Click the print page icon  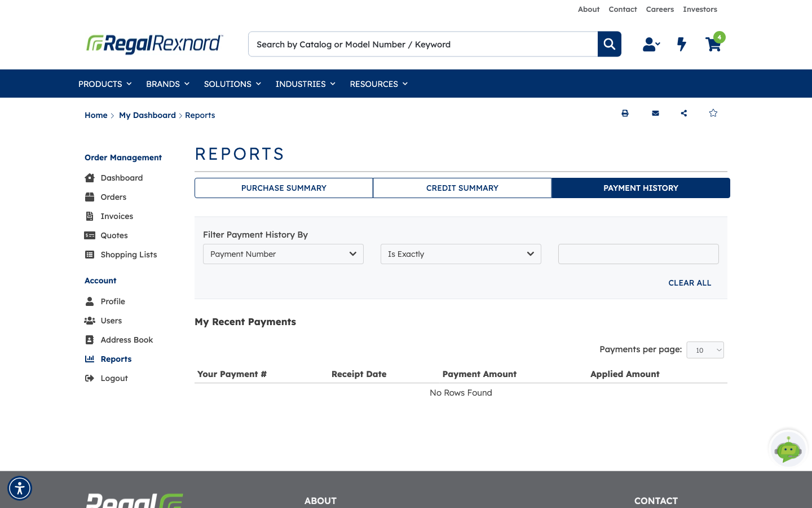(625, 113)
